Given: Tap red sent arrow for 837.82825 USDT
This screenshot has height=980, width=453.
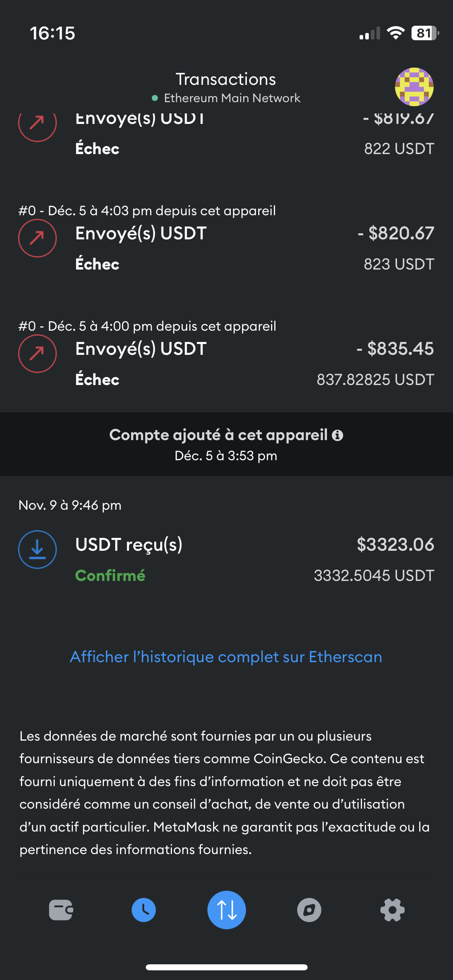Looking at the screenshot, I should coord(37,354).
